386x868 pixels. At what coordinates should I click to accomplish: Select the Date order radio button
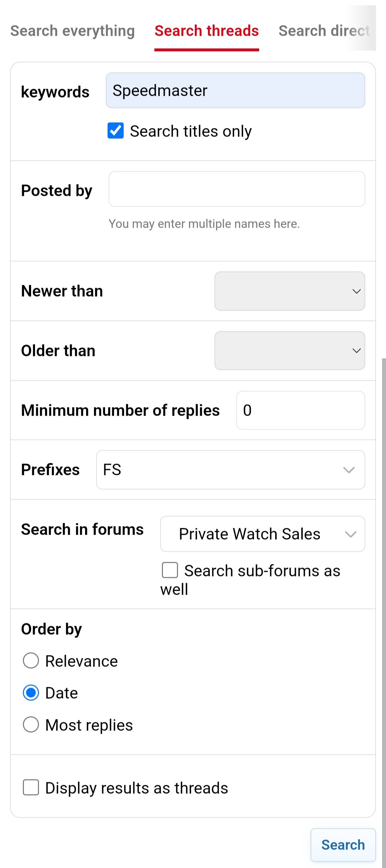tap(31, 693)
